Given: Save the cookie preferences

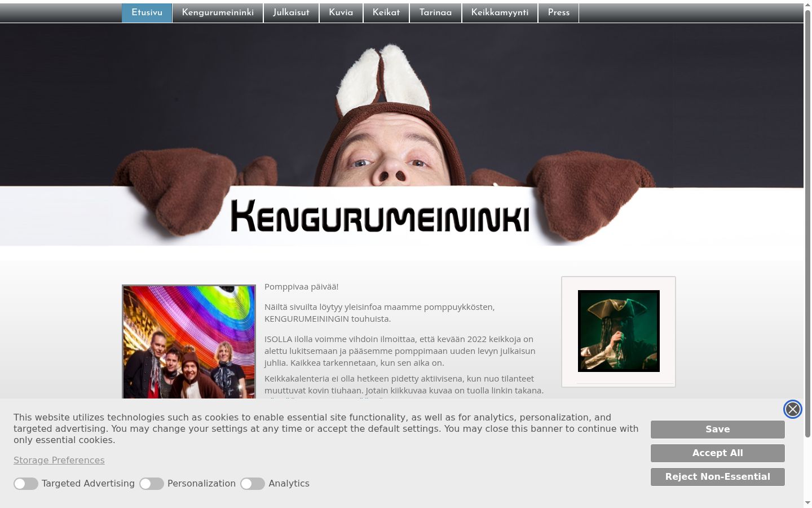Looking at the screenshot, I should [718, 430].
